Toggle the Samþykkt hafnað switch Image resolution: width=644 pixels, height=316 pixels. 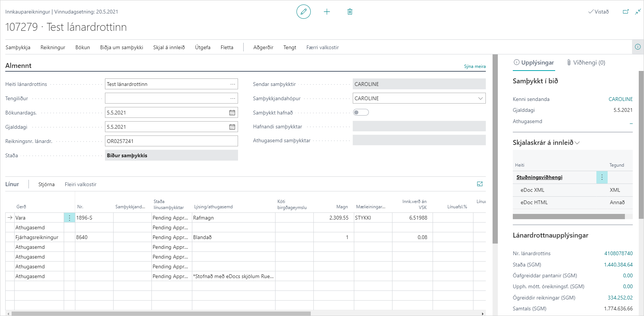point(361,112)
